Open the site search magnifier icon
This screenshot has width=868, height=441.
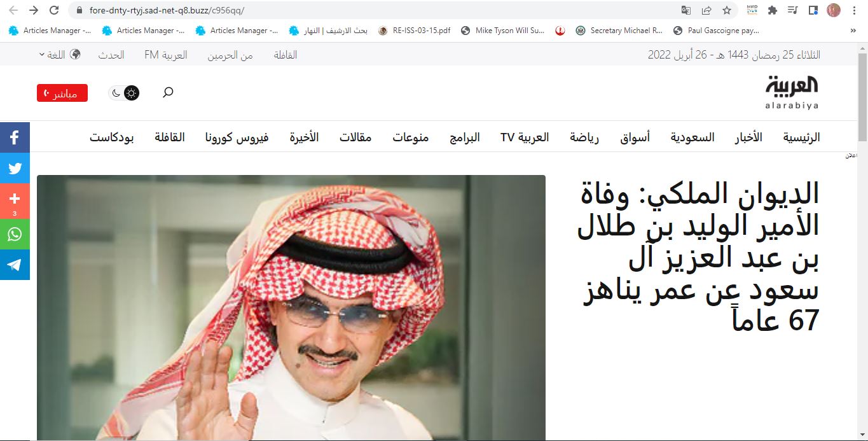click(168, 93)
